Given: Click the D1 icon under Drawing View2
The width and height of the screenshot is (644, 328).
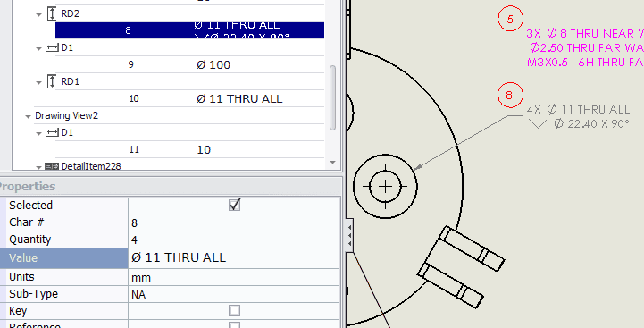Looking at the screenshot, I should click(x=52, y=133).
